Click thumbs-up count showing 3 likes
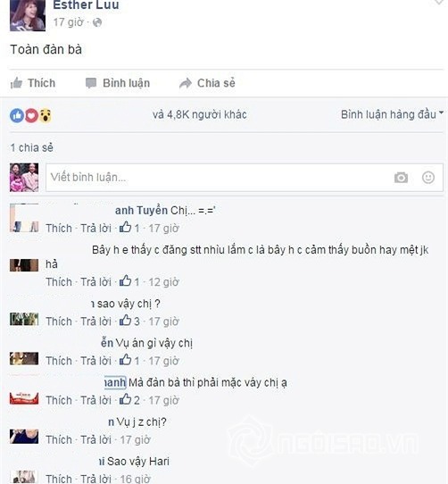This screenshot has height=484, width=448. coord(129,321)
